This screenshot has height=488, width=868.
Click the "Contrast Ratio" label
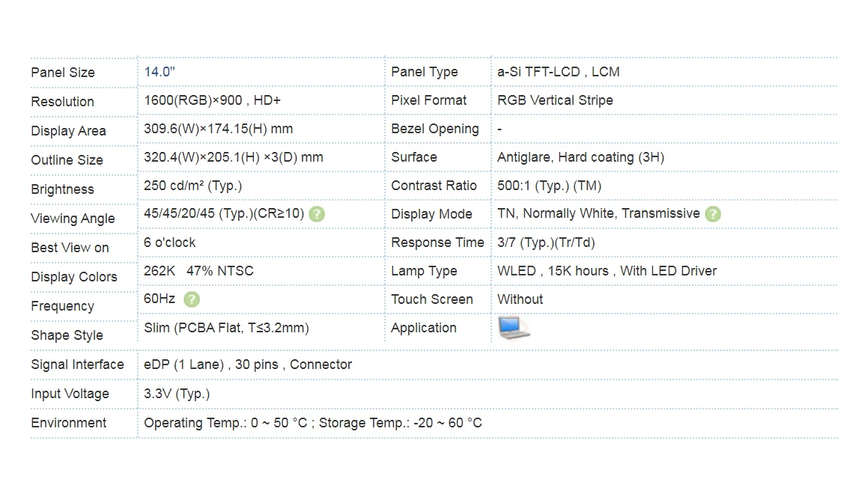tap(434, 186)
